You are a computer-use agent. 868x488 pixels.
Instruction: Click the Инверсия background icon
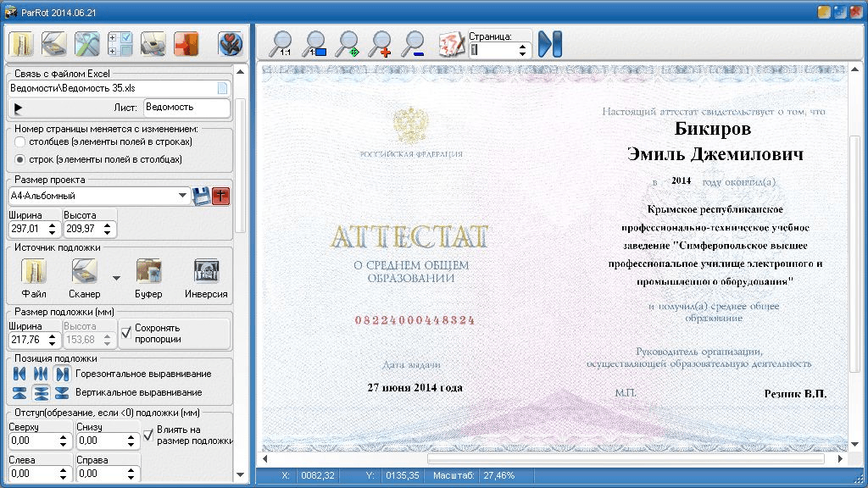206,272
